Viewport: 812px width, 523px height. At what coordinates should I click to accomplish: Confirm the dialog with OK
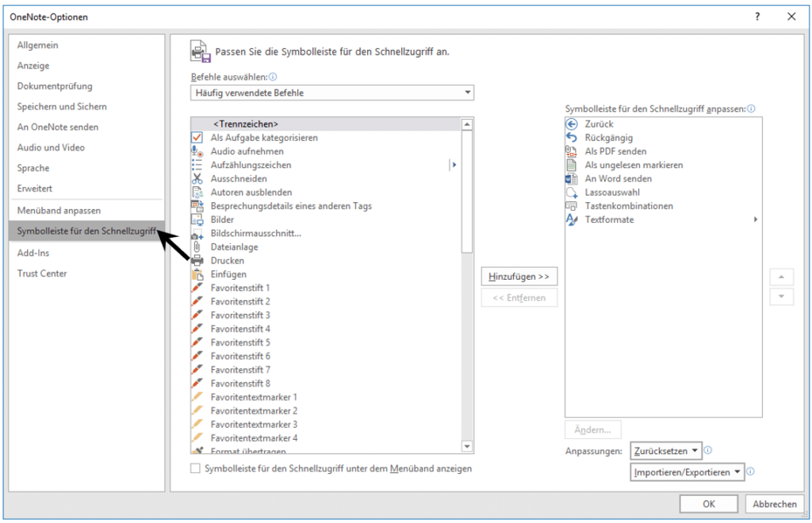pyautogui.click(x=708, y=504)
